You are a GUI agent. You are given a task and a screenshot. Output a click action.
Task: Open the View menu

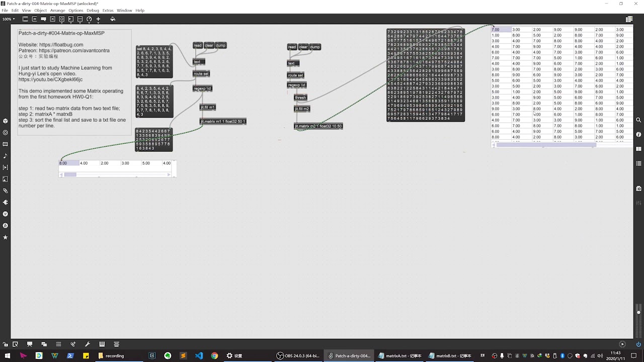[x=26, y=11]
